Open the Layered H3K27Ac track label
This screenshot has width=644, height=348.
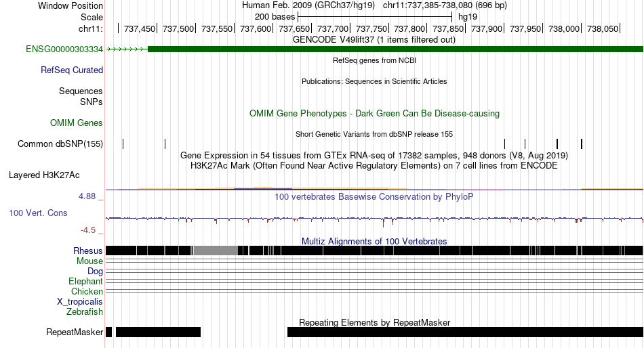(x=44, y=175)
